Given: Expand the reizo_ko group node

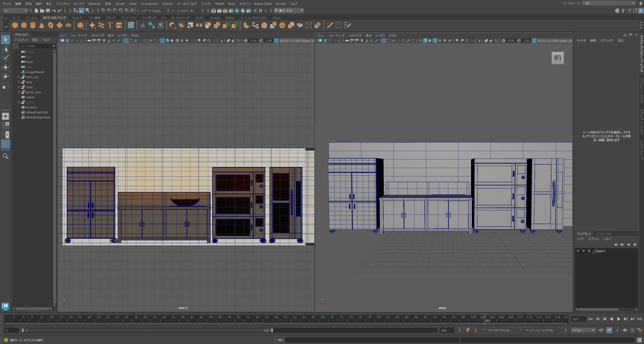Looking at the screenshot, I should pyautogui.click(x=19, y=77).
